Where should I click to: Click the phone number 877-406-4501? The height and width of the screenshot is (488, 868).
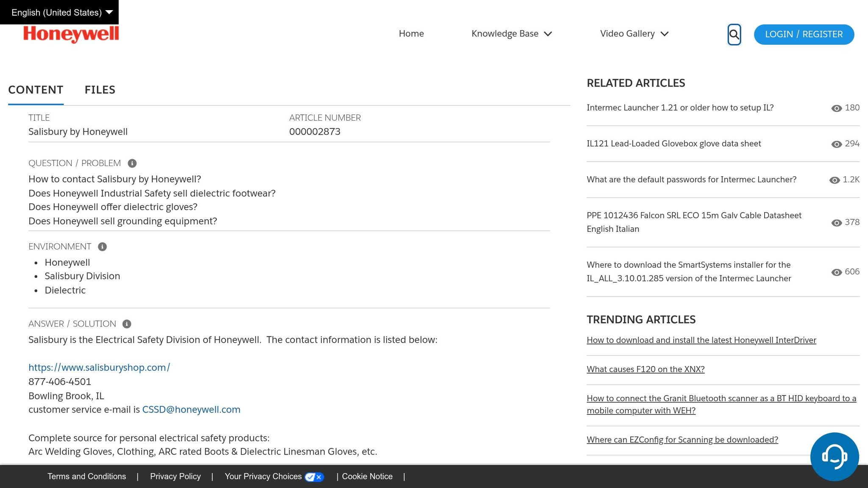tap(60, 382)
